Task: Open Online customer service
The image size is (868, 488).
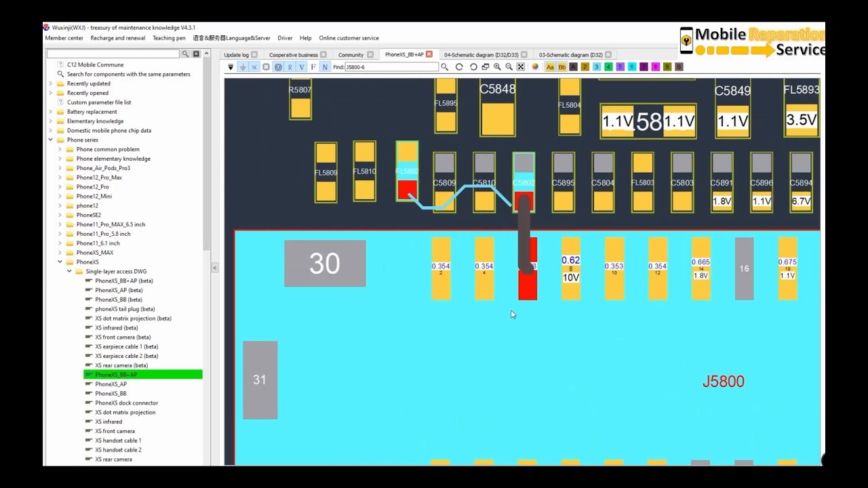Action: pos(349,38)
